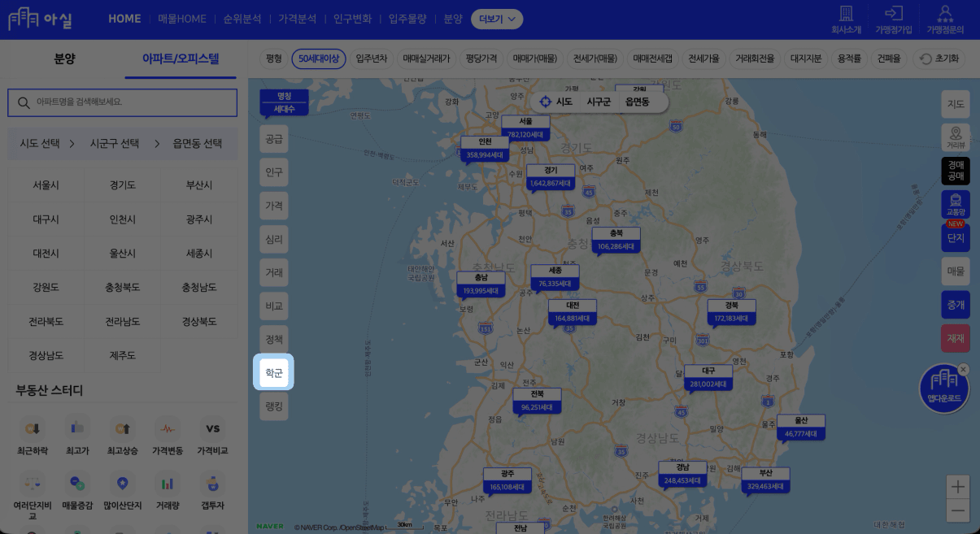The width and height of the screenshot is (980, 534).
Task: Open the 입주년차 filter dropdown
Action: point(372,59)
